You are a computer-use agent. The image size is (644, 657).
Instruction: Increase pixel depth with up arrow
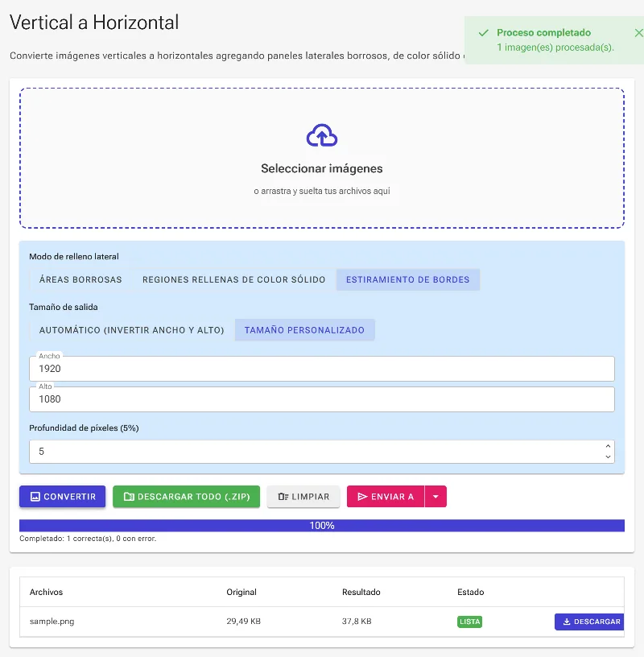pyautogui.click(x=608, y=446)
